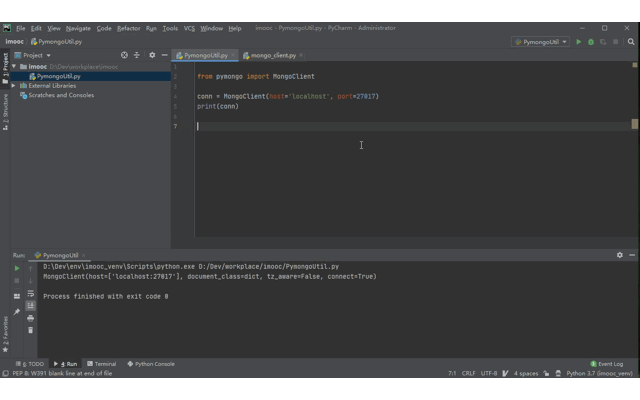Click the Down the stack trace arrow
Screen dimensions: 640x400
pos(31,281)
